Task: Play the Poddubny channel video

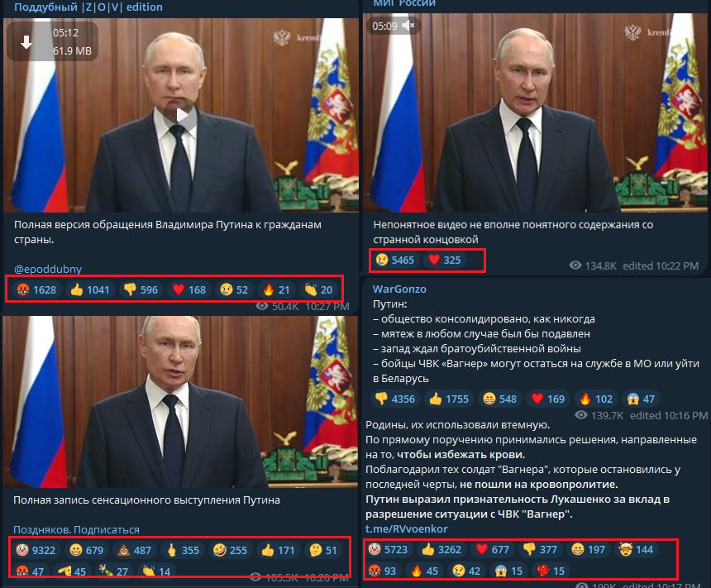Action: pos(181,115)
